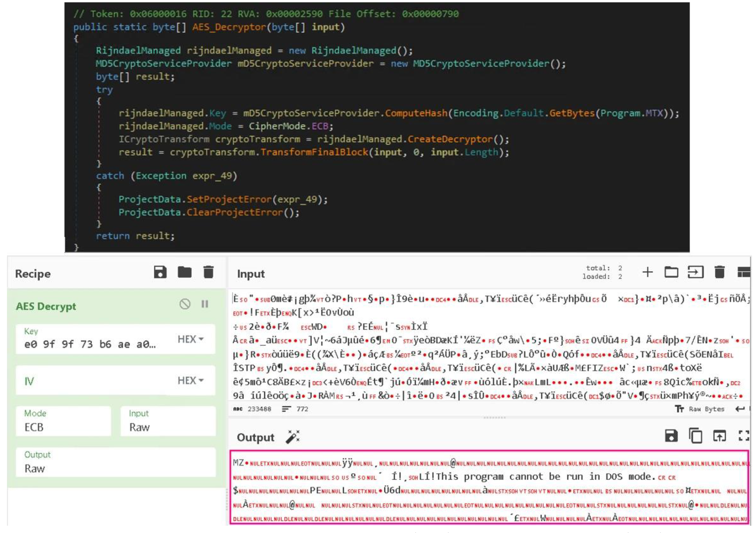
Task: Save output to file icon
Action: coord(671,436)
